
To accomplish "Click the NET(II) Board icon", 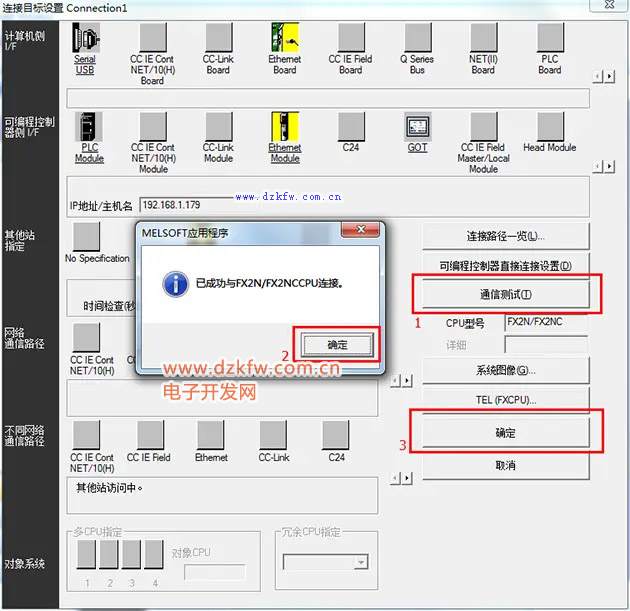I will (x=483, y=38).
